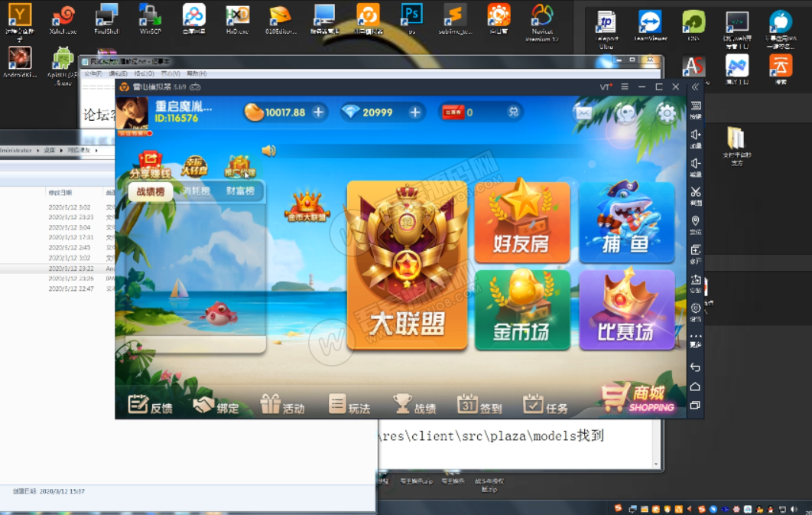Click the exchange 兑 button
Viewport: 812px width, 515px height.
pos(513,112)
